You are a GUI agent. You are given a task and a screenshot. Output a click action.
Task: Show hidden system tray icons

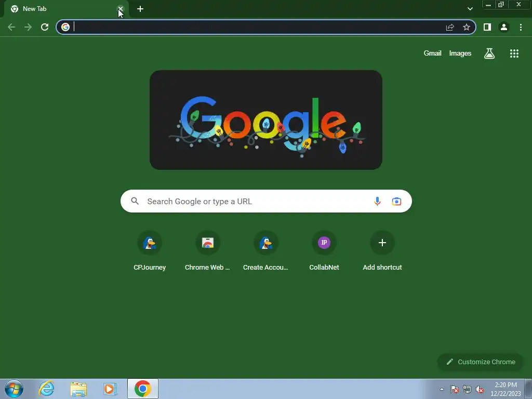coord(442,389)
